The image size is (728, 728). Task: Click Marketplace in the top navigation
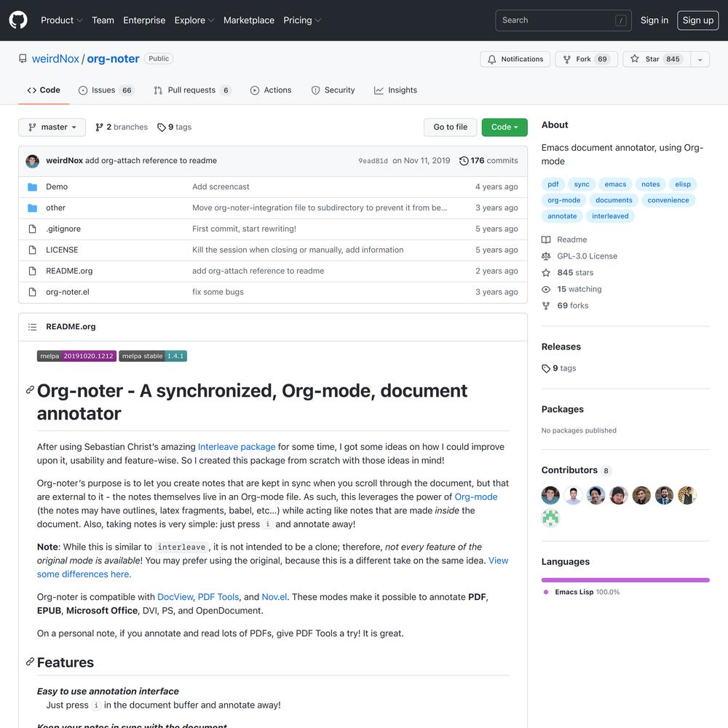coord(249,20)
